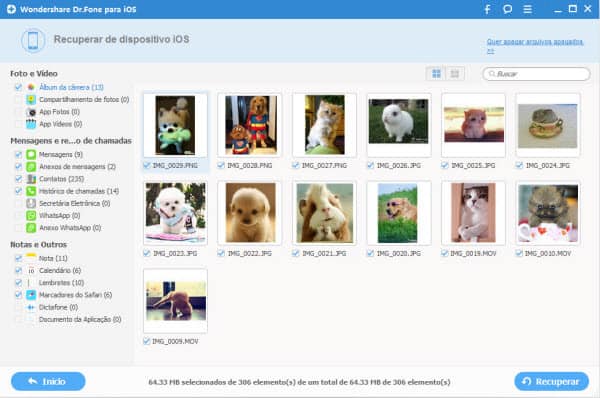Viewport: 600px width, 398px height.
Task: Click the iOS device phone icon
Action: 33,40
